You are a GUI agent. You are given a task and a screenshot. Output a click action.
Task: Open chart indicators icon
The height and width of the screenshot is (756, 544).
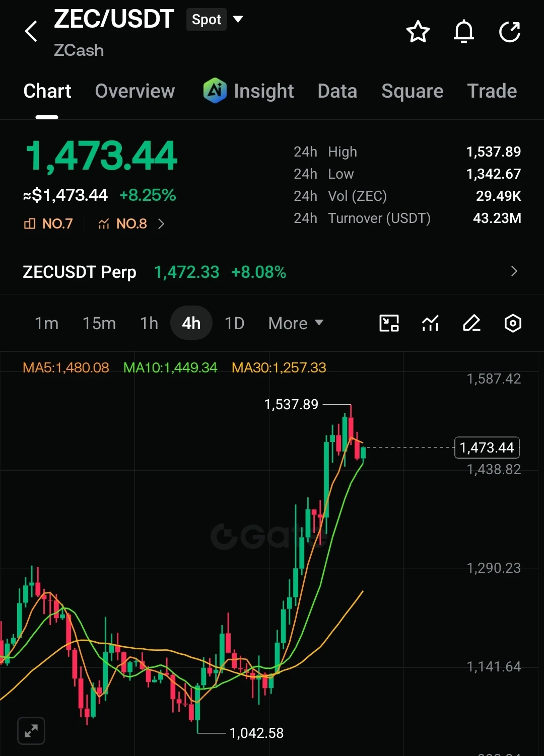(430, 323)
